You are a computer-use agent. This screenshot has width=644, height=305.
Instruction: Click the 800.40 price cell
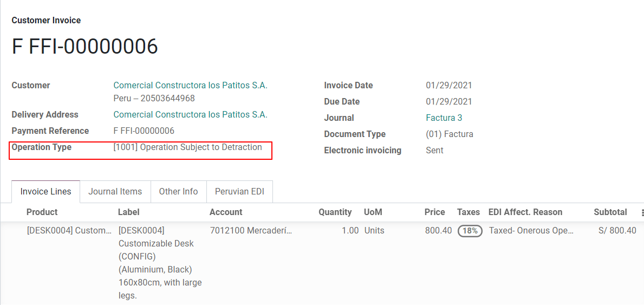tap(438, 231)
